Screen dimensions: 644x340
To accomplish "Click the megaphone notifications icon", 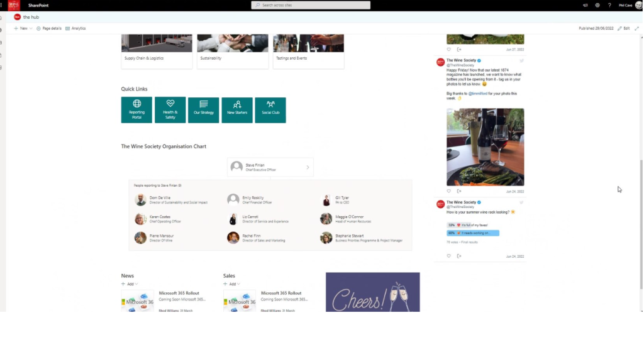I will click(586, 5).
